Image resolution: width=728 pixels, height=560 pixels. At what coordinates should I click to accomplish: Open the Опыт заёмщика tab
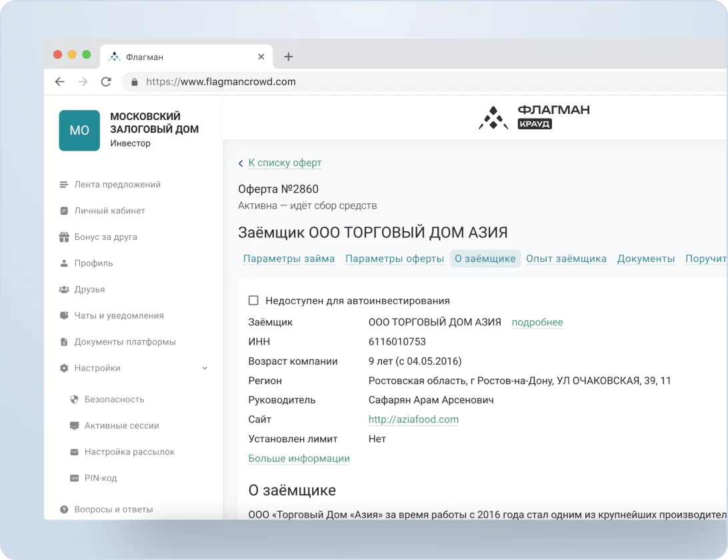coord(566,259)
